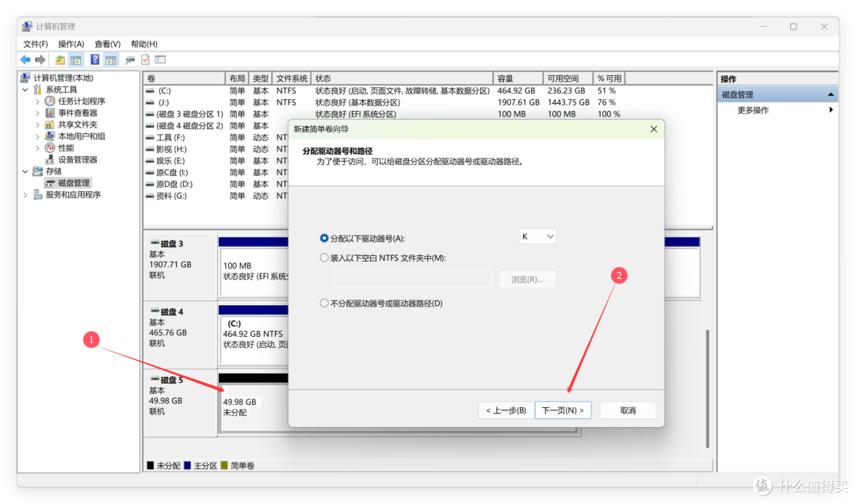Open the 操作(A) menu
The height and width of the screenshot is (504, 856).
click(x=71, y=44)
